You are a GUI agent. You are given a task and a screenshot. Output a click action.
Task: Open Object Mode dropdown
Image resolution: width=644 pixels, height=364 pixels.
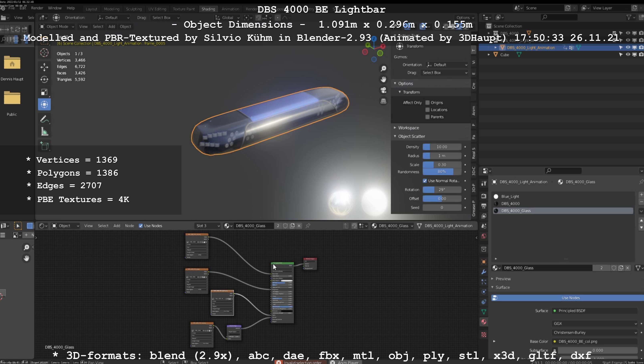(57, 26)
